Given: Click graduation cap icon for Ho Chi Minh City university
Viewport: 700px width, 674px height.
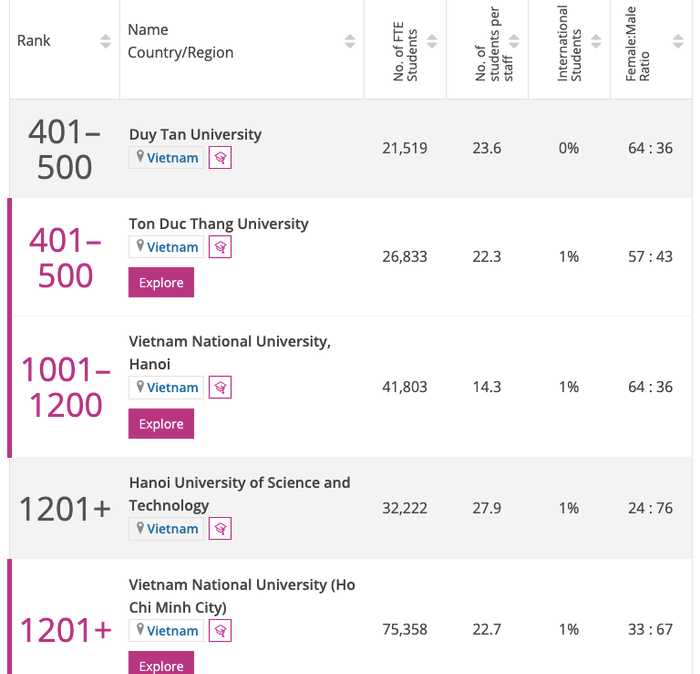Looking at the screenshot, I should pyautogui.click(x=220, y=631).
